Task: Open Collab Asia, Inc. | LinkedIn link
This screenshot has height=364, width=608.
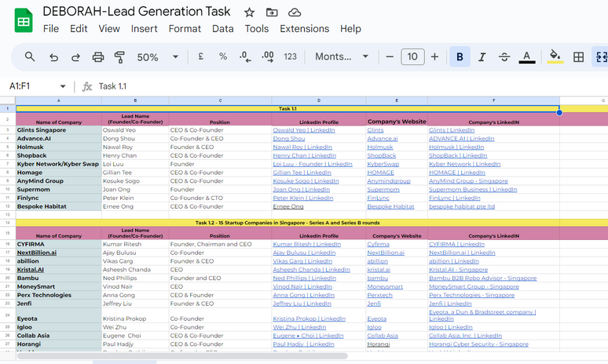Action: (465, 336)
